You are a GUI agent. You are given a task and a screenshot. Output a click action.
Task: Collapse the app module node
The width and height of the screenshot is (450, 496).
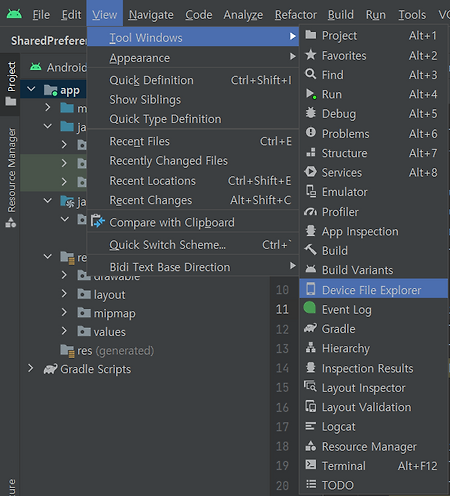pyautogui.click(x=31, y=89)
